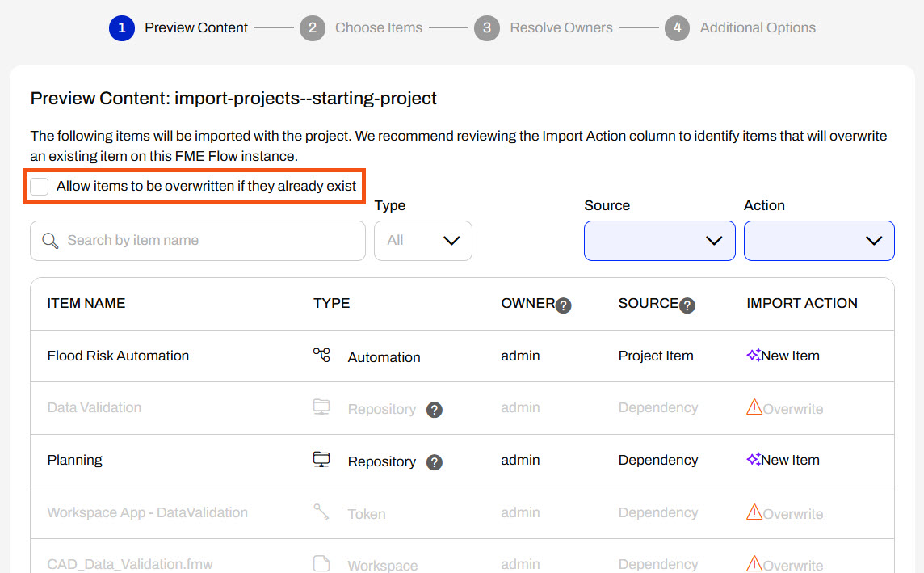The image size is (924, 573).
Task: Click the New Item sparkle icon for Planning
Action: tap(754, 460)
